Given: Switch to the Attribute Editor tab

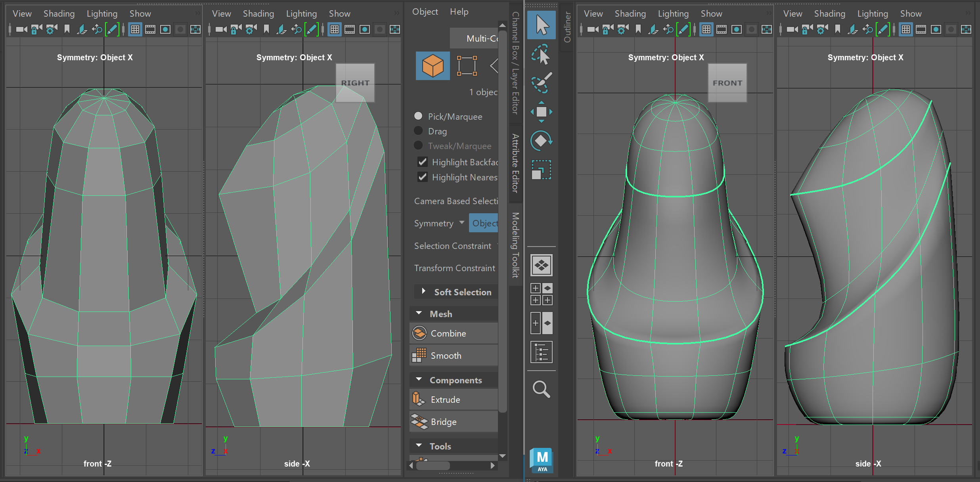Looking at the screenshot, I should tap(515, 163).
